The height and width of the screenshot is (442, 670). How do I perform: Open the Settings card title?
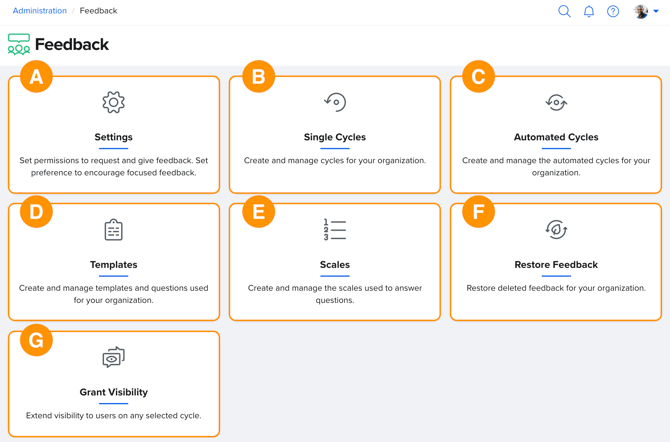point(113,137)
